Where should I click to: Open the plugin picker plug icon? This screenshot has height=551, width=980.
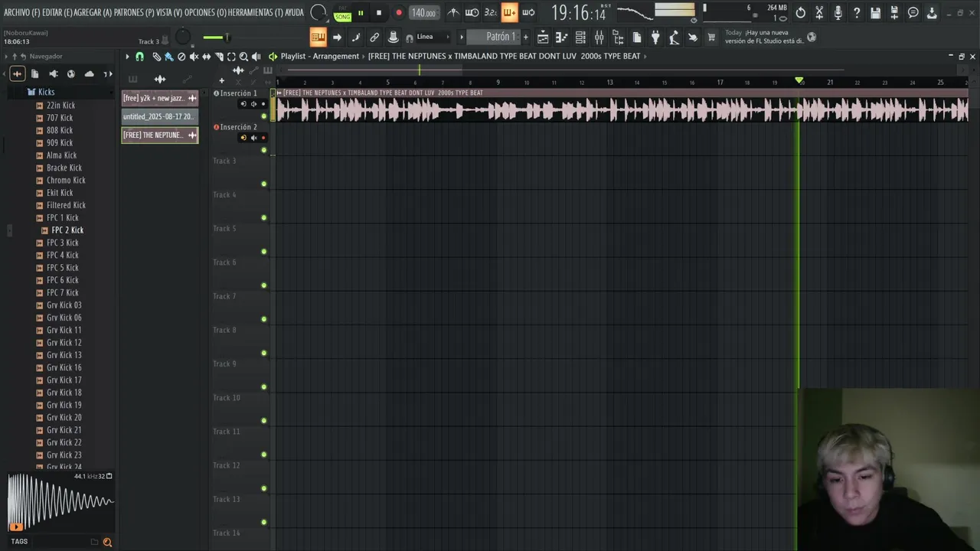pos(655,37)
